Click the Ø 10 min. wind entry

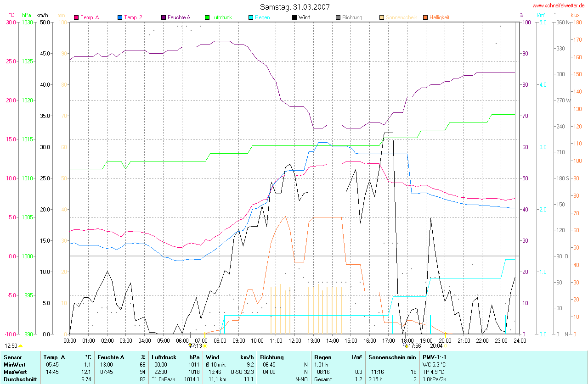216,364
